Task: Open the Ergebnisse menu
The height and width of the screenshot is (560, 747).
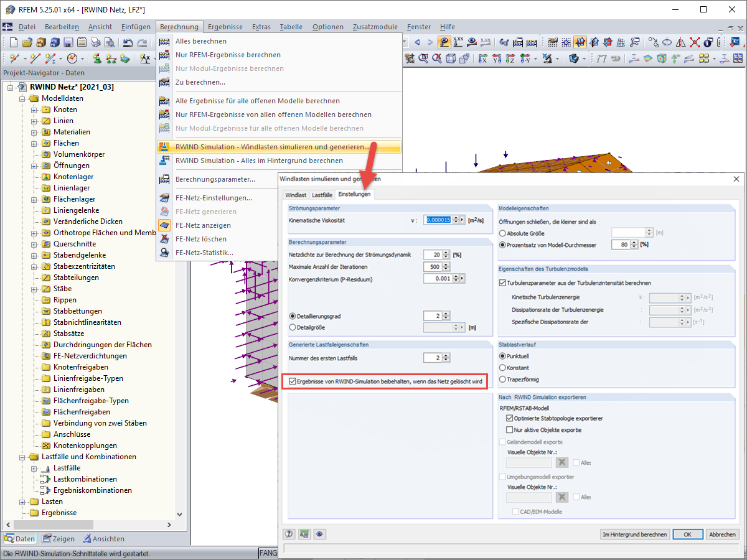Action: click(225, 27)
